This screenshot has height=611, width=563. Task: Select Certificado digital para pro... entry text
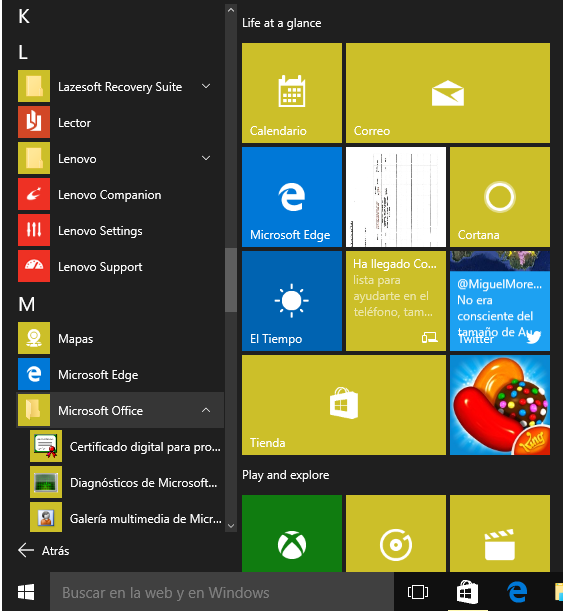tap(145, 447)
